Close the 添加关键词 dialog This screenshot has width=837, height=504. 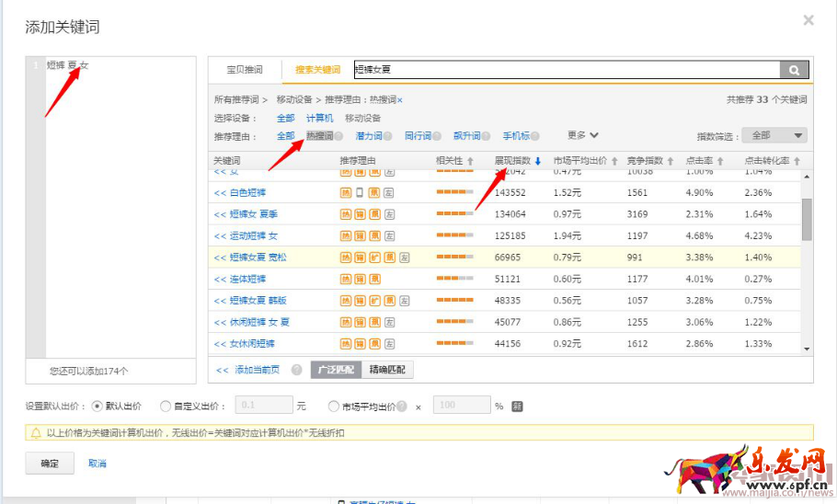tap(808, 20)
